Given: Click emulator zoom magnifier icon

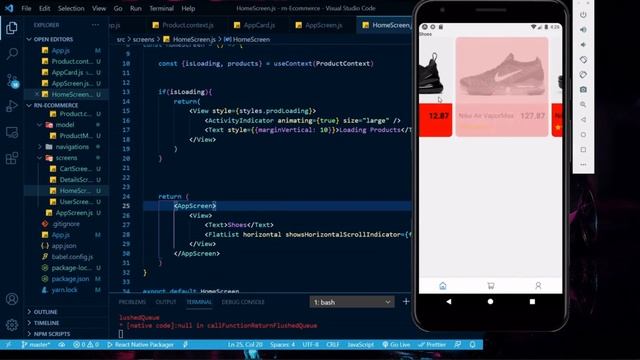Looking at the screenshot, I should pos(583,104).
